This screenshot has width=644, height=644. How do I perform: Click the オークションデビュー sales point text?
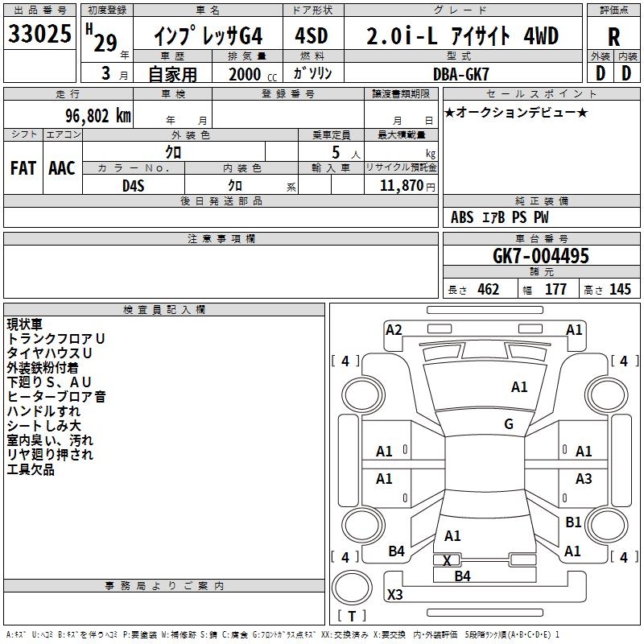click(516, 113)
